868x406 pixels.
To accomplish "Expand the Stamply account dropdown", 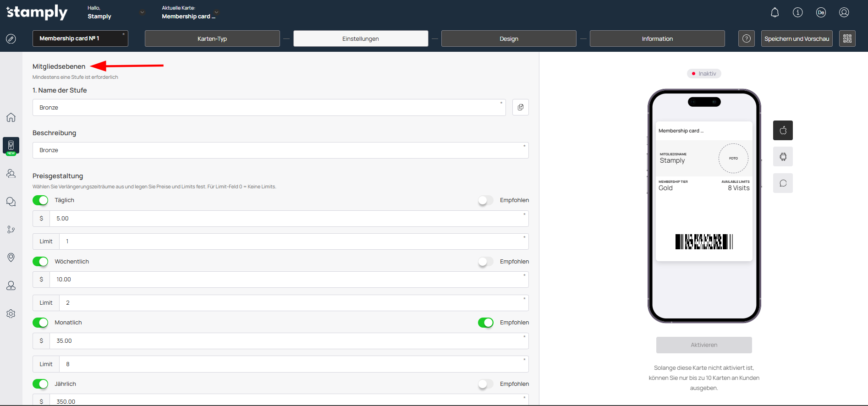I will (x=143, y=12).
